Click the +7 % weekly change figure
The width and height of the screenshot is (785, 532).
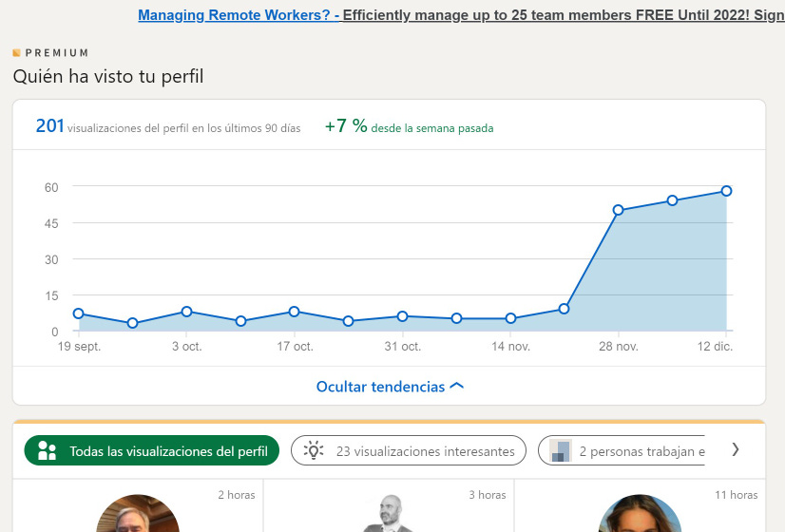pyautogui.click(x=346, y=125)
